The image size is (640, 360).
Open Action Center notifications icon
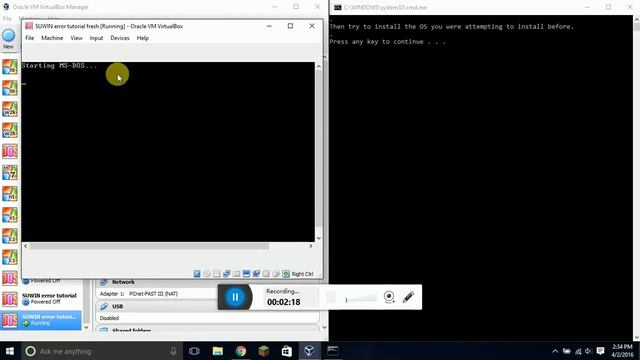600,351
